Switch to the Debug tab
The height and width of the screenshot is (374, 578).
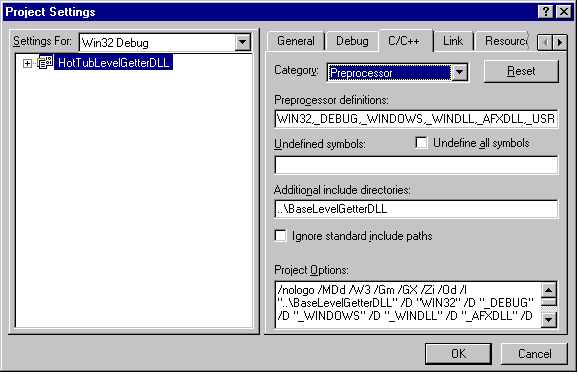tap(352, 41)
